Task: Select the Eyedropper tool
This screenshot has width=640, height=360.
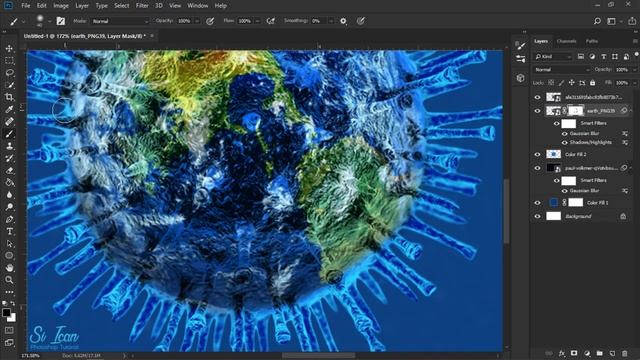Action: (9, 109)
